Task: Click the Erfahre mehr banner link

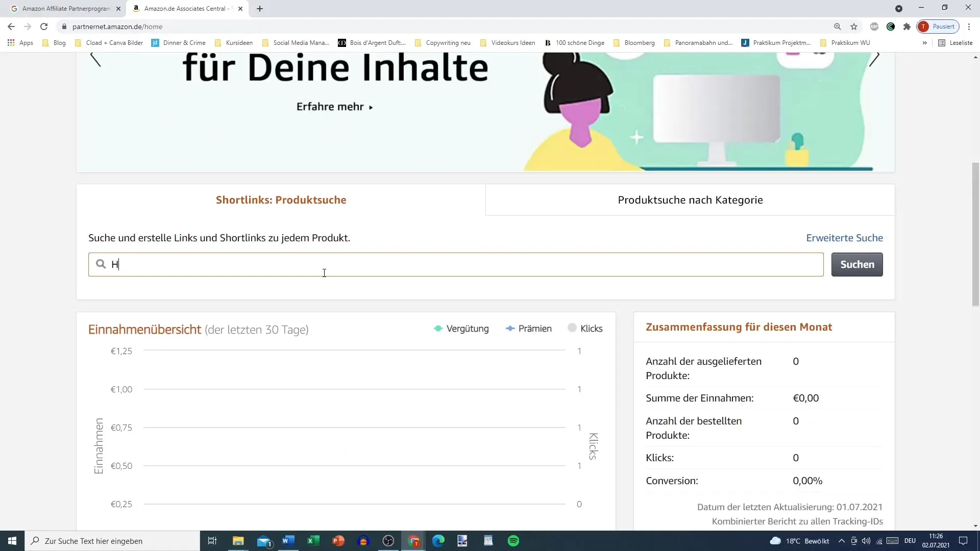Action: point(335,107)
